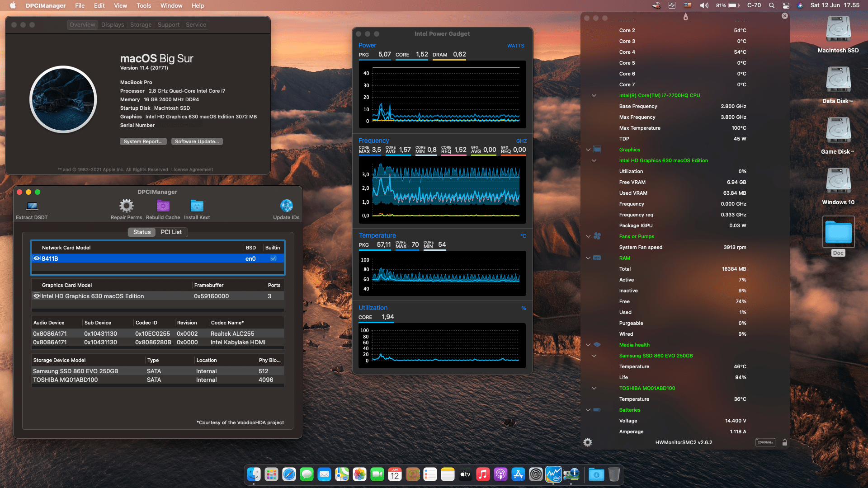
Task: Open Macintosh SSD drive on desktop
Action: click(x=838, y=35)
